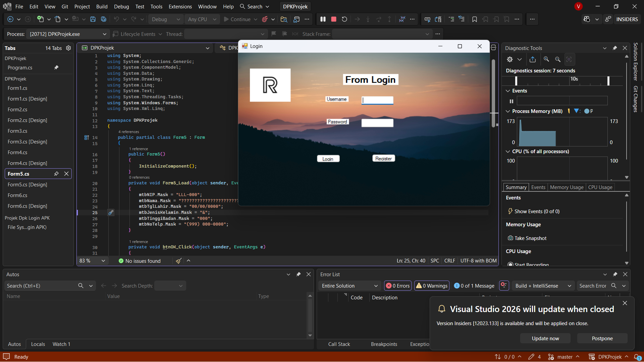
Task: Toggle the Messages filter in Error List
Action: (x=474, y=286)
